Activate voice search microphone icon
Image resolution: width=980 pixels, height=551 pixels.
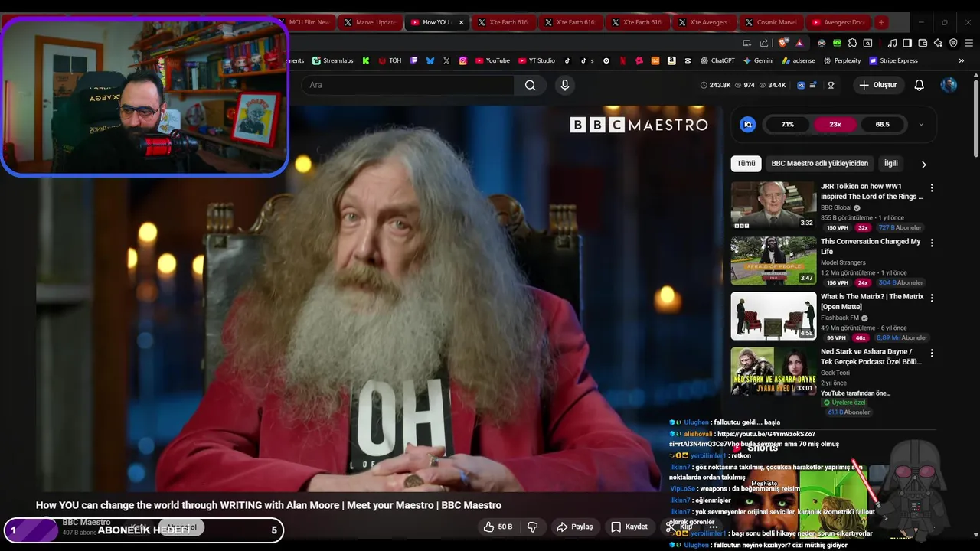pos(565,85)
